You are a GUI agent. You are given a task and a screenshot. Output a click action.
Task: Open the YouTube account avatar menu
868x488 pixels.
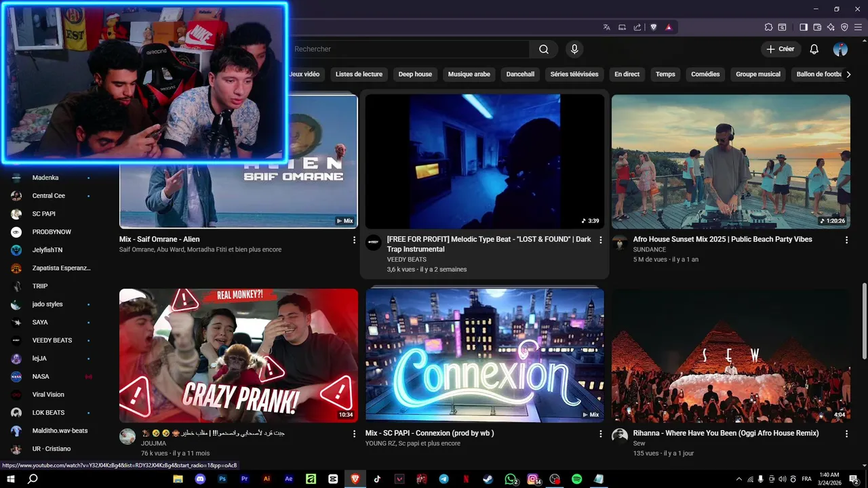[840, 49]
